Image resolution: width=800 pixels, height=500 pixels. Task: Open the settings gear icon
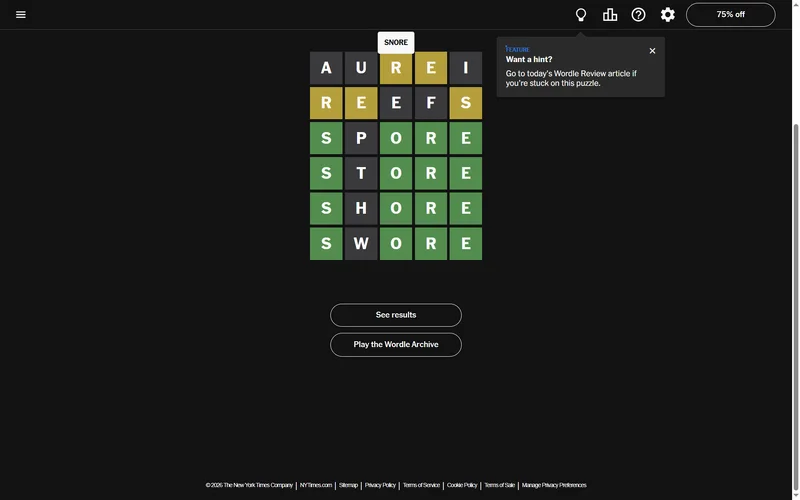pos(667,14)
